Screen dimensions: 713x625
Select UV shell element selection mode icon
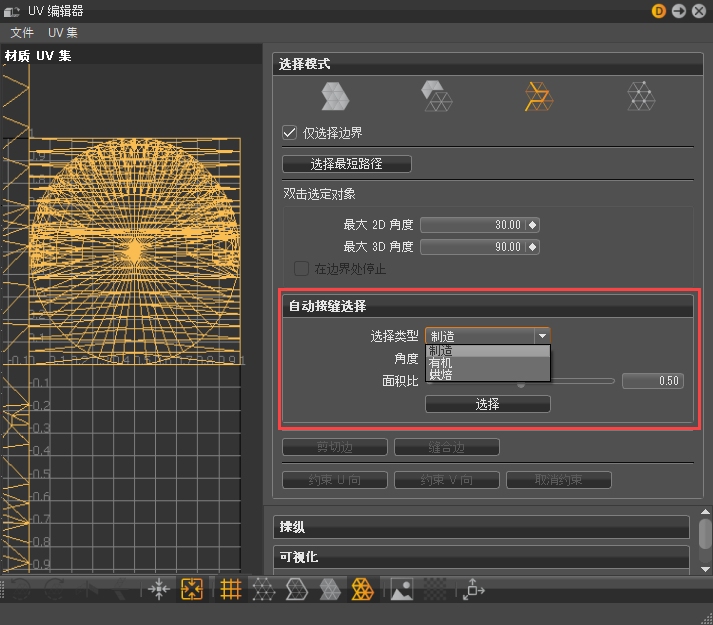point(437,96)
